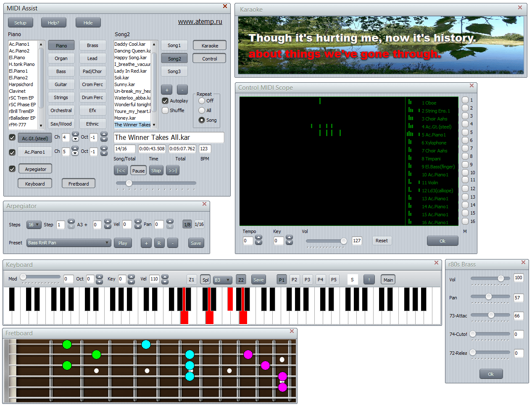Open the Ethnic instrument group
Viewport: 532px width, 406px height.
(x=92, y=123)
